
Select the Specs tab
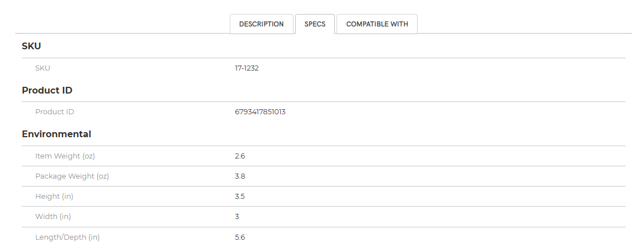(315, 24)
